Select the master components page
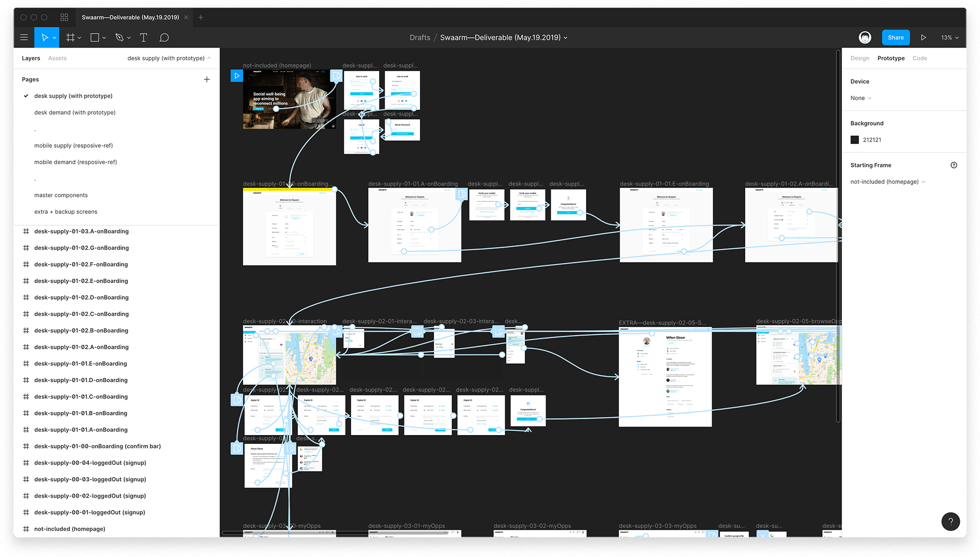980x557 pixels. coord(61,195)
